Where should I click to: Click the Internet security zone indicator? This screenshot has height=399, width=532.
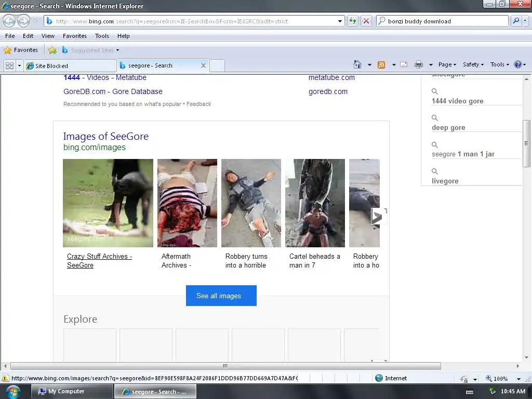point(391,378)
